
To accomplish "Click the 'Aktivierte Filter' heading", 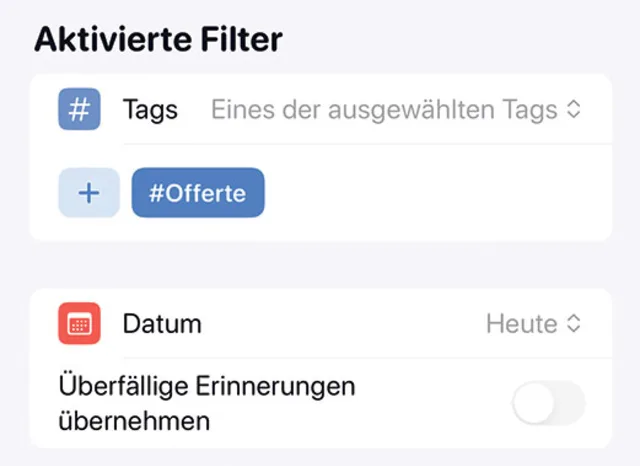I will tap(158, 39).
